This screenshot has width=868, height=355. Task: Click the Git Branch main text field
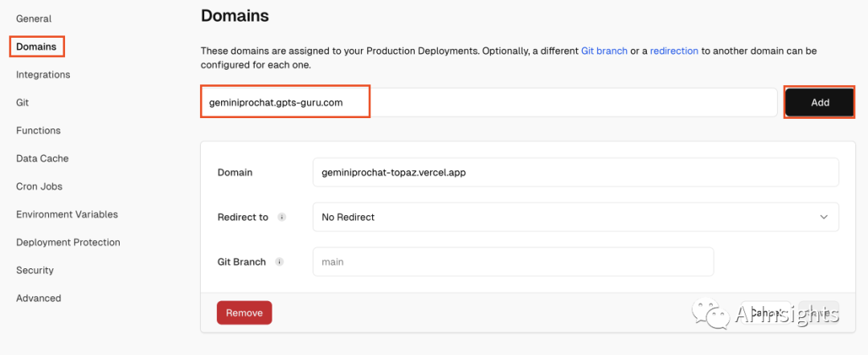coord(513,262)
